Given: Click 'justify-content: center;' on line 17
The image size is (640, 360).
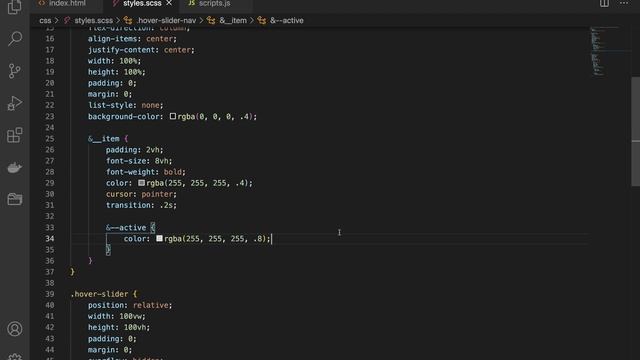Looking at the screenshot, I should tap(141, 50).
